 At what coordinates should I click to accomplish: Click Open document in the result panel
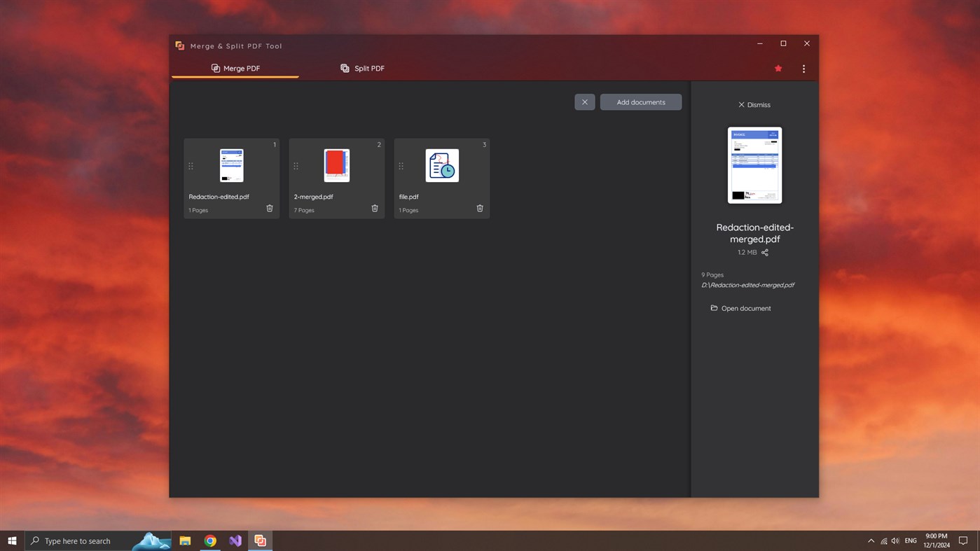click(745, 308)
